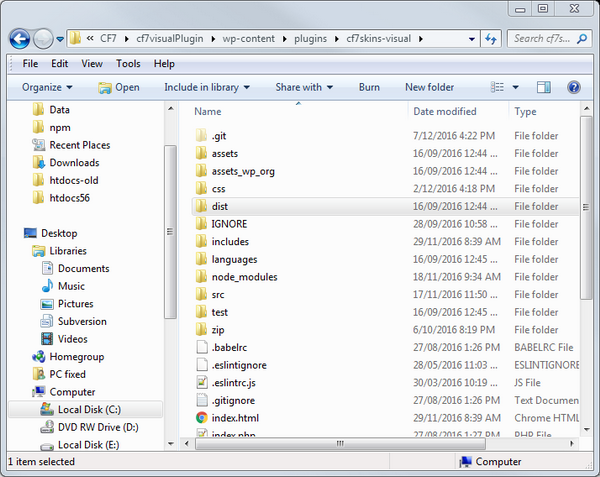Expand the Share with dropdown
600x477 pixels.
click(x=305, y=87)
